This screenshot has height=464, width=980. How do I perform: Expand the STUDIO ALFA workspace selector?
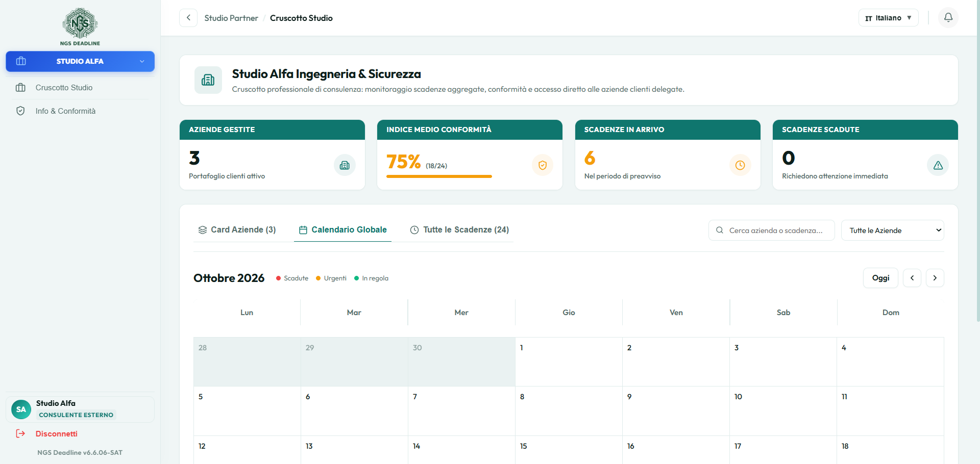pyautogui.click(x=80, y=61)
